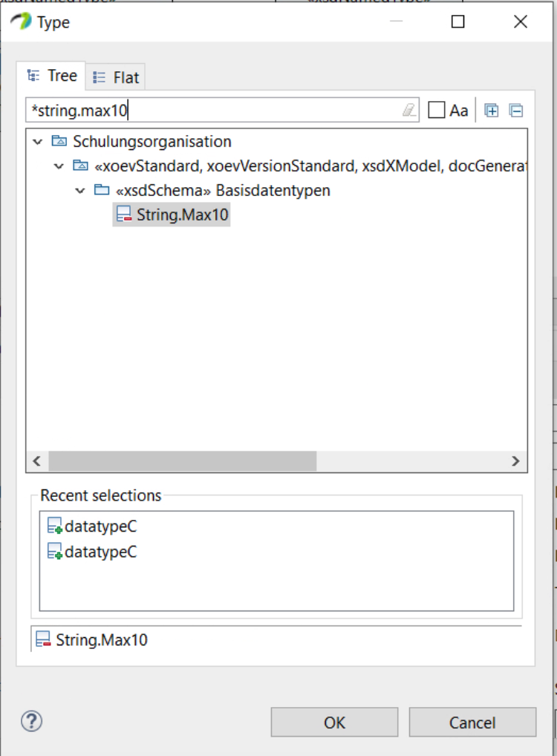The height and width of the screenshot is (756, 557).
Task: Click the horizontal scrollbar right arrow
Action: [x=515, y=461]
